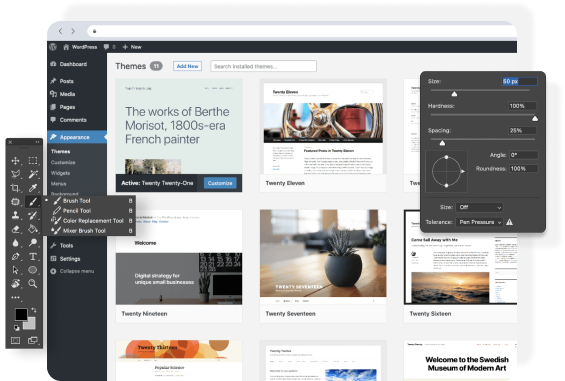Select the Blur drop tool
The height and width of the screenshot is (381, 565).
[x=15, y=243]
